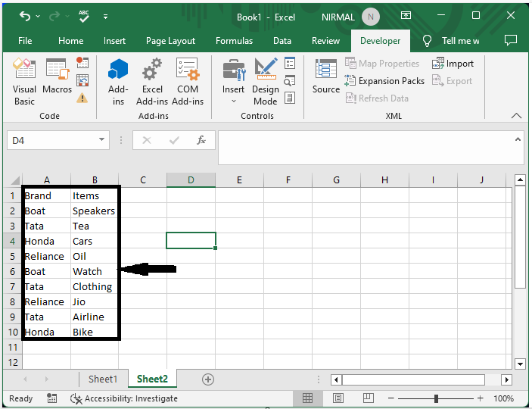
Task: Collapse the ribbon with the chevron
Action: [x=517, y=116]
